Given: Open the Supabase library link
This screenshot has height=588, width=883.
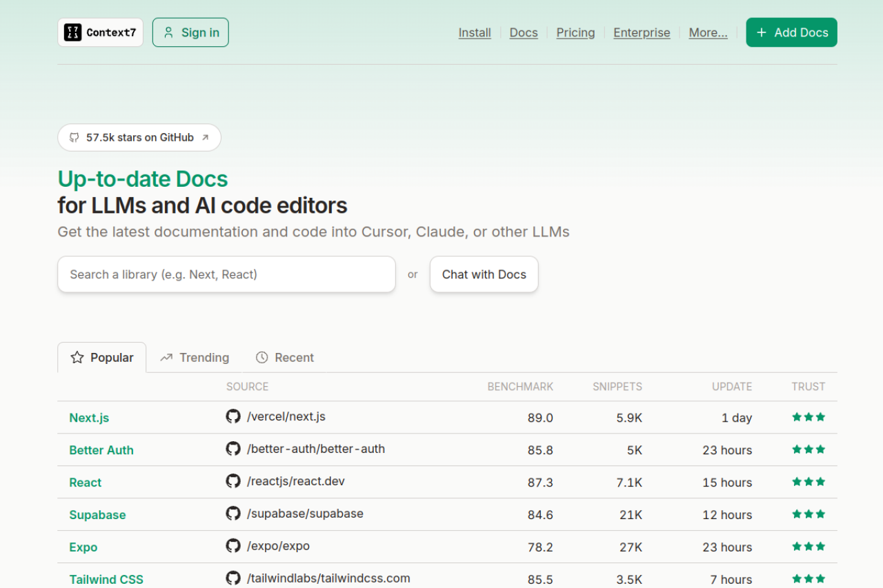Looking at the screenshot, I should (97, 515).
